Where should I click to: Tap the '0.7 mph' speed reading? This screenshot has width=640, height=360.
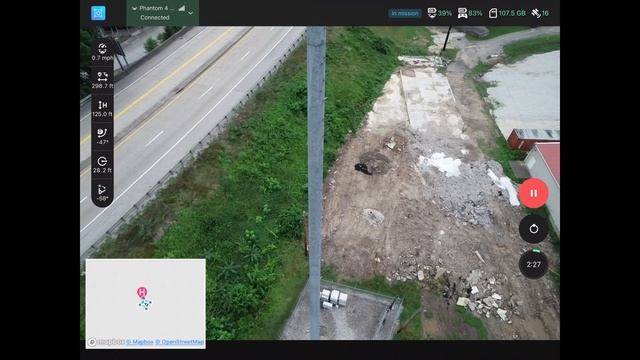pyautogui.click(x=102, y=58)
